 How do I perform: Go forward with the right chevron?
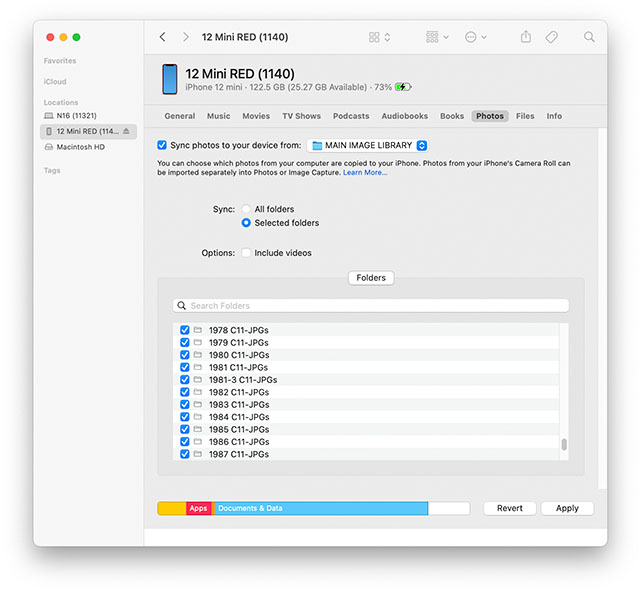coord(186,37)
